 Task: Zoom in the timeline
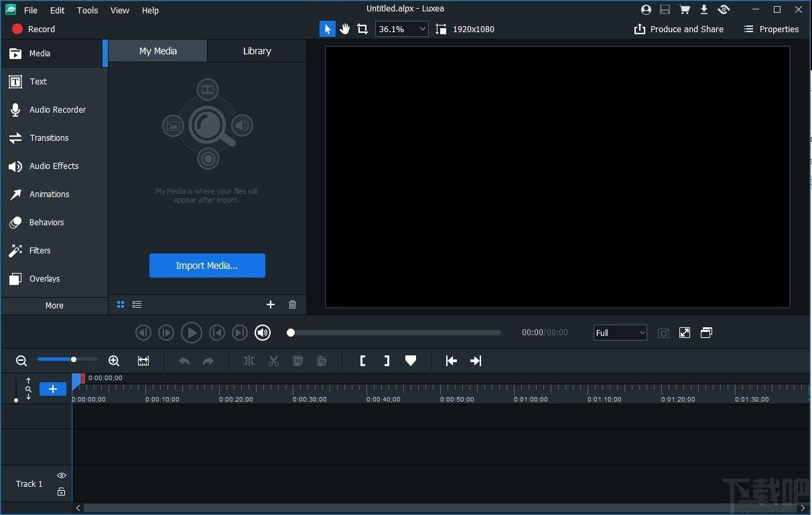point(114,361)
